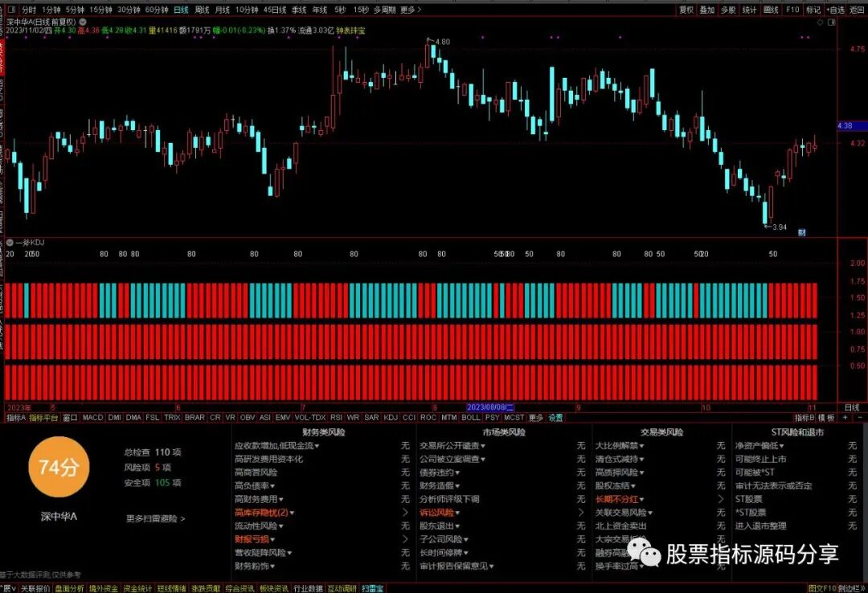Viewport: 868px width, 593px height.
Task: Open arrow for 财报亏损 row
Action: coord(405,539)
